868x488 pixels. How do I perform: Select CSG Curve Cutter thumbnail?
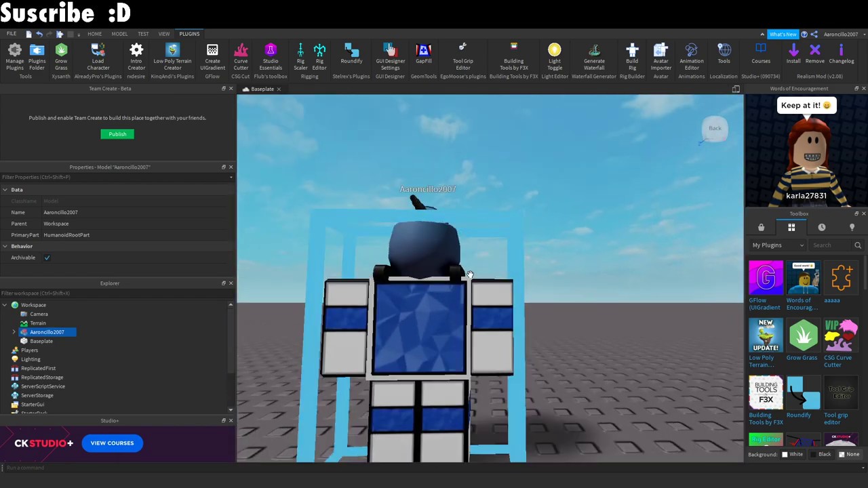coord(841,335)
